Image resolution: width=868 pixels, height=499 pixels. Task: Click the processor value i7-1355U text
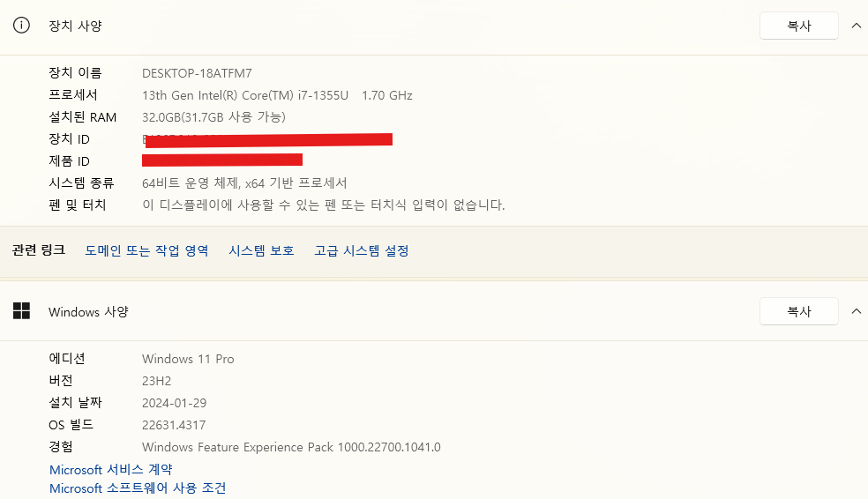(x=323, y=95)
